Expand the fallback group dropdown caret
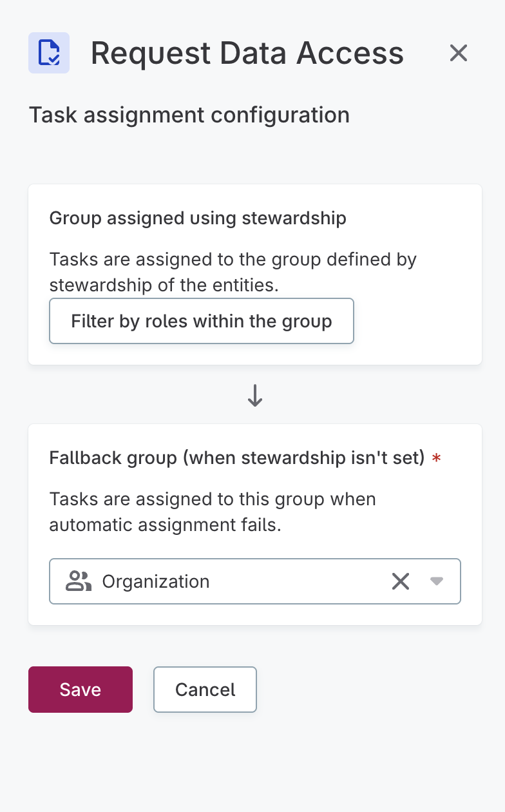505x812 pixels. coord(437,581)
